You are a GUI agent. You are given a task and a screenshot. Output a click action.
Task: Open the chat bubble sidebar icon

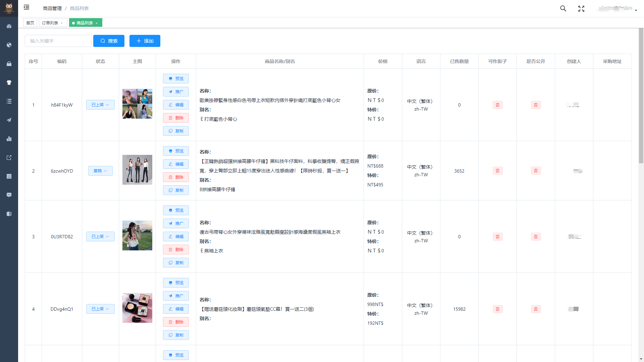click(9, 195)
